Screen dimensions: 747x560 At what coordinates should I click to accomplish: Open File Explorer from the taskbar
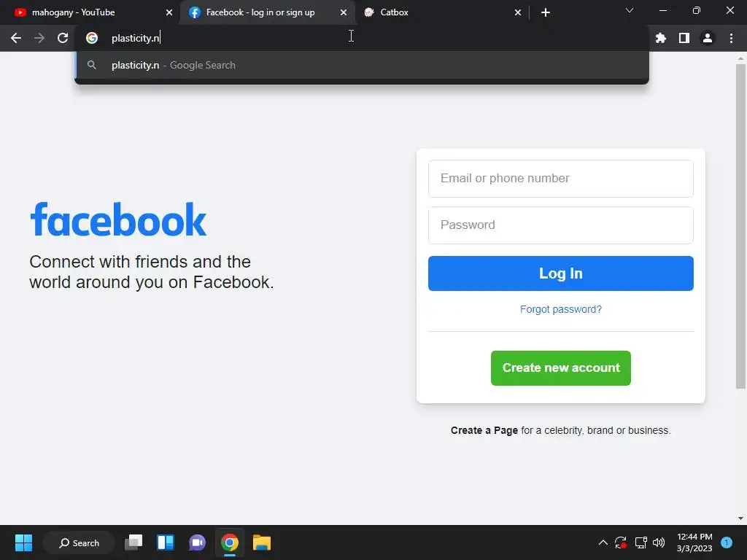point(262,542)
